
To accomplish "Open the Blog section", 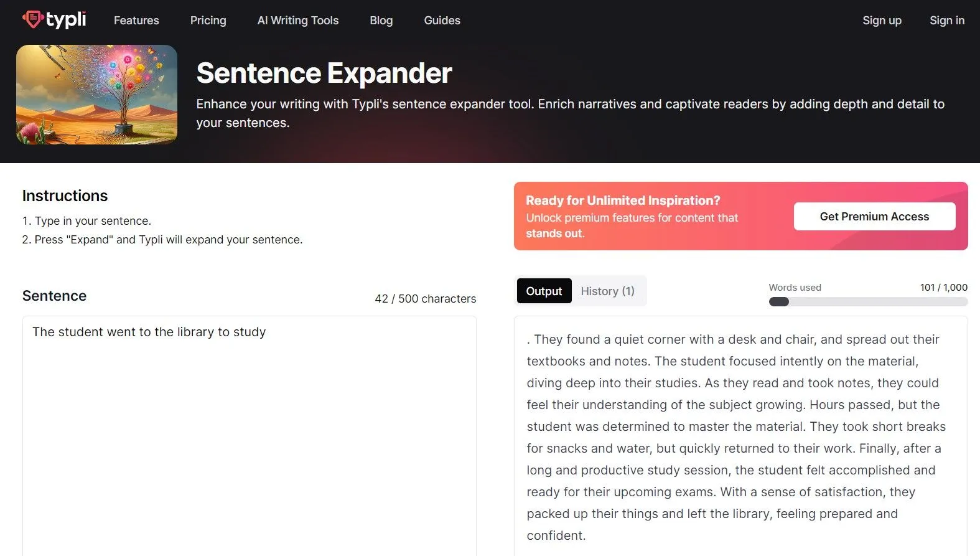I will pyautogui.click(x=381, y=21).
